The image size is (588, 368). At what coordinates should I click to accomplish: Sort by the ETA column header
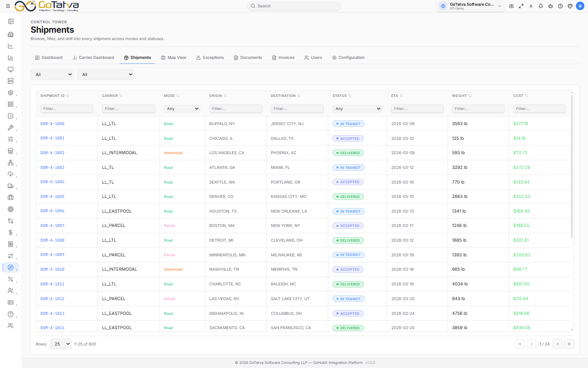pyautogui.click(x=397, y=96)
